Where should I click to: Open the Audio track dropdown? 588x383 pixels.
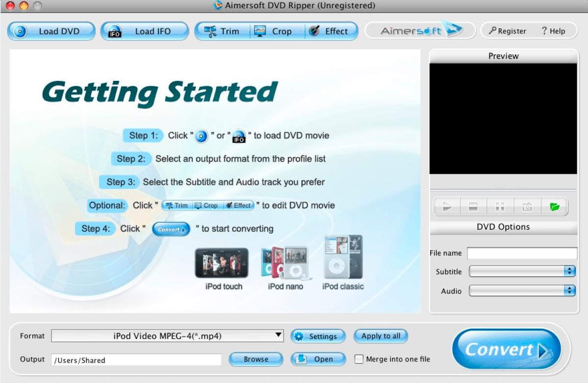(569, 290)
